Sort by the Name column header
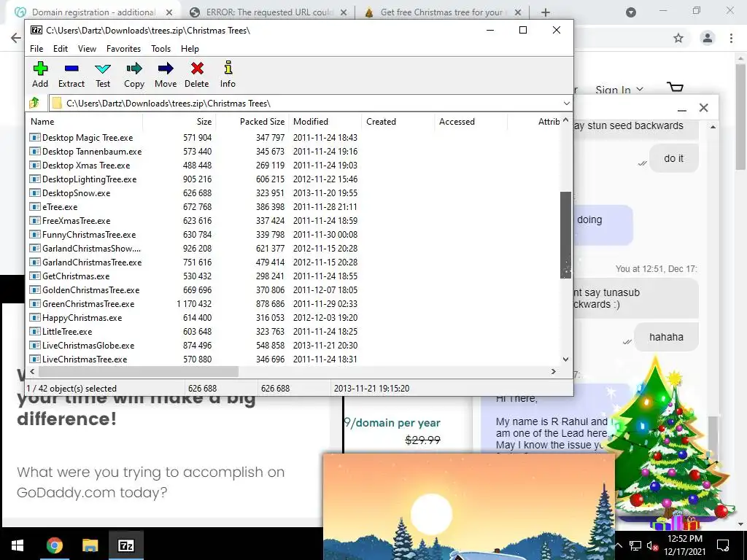Image resolution: width=747 pixels, height=560 pixels. point(85,122)
